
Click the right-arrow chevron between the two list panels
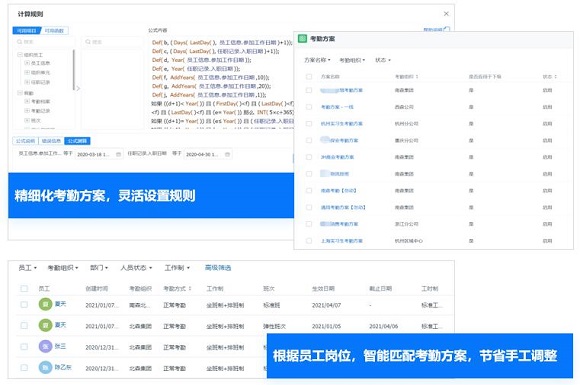(x=78, y=88)
